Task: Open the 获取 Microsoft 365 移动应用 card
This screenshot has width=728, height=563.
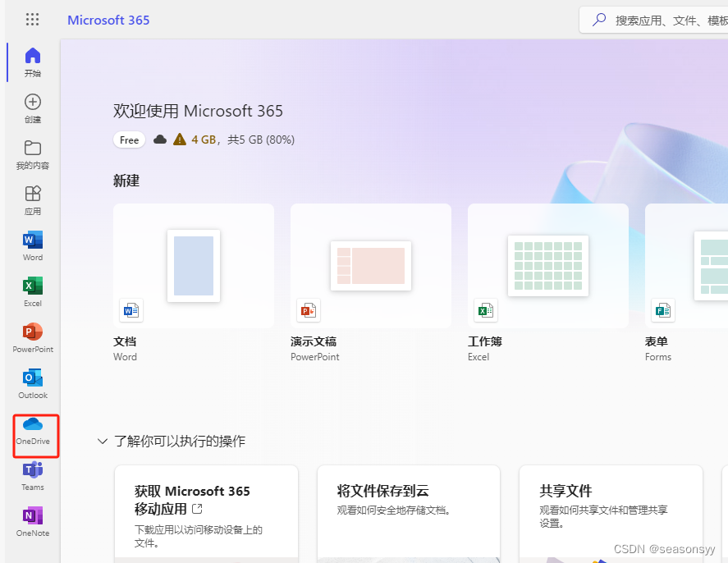Action: (x=206, y=515)
